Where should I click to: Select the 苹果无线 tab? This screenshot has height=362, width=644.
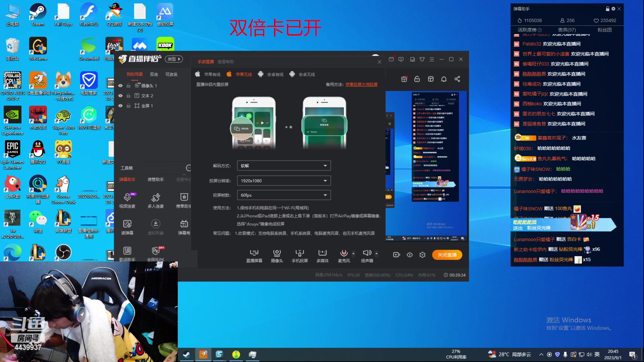point(239,74)
